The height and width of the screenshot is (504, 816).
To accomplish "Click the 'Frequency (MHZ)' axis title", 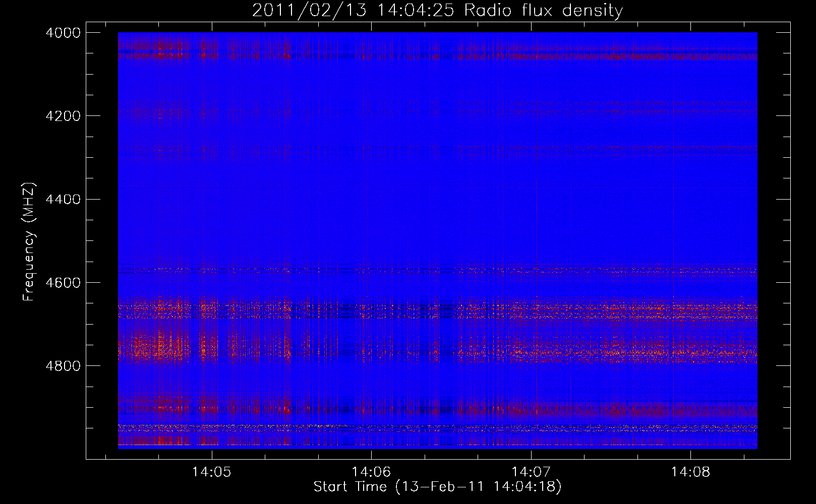I will tap(29, 242).
